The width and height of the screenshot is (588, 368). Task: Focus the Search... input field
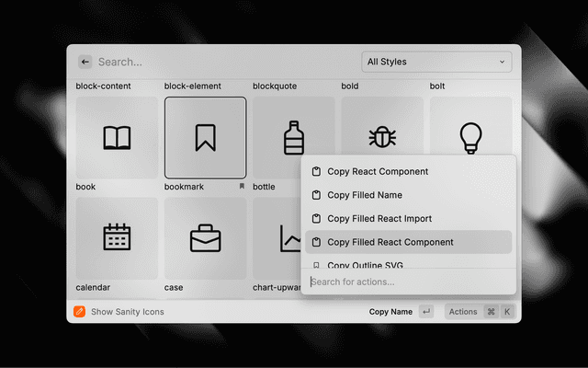[225, 62]
